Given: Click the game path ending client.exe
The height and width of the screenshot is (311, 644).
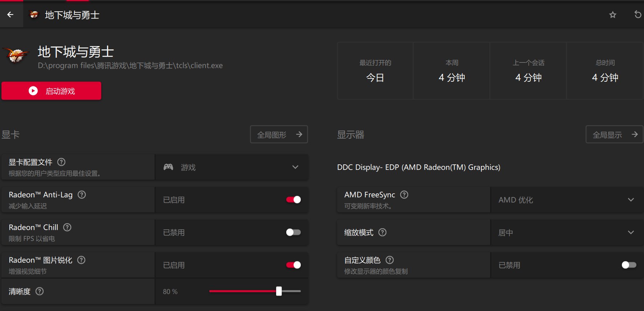Looking at the screenshot, I should pos(130,66).
